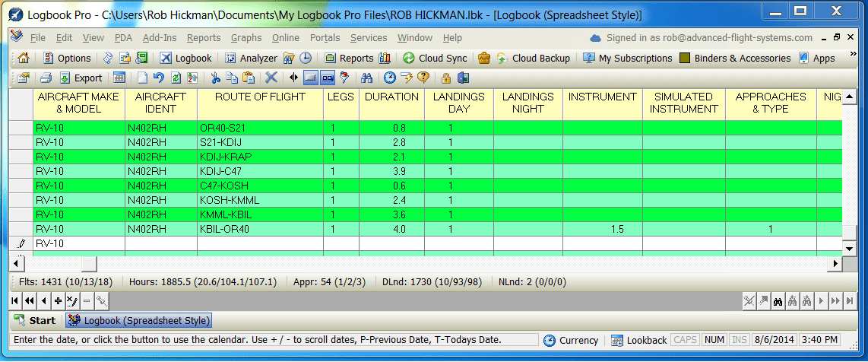The width and height of the screenshot is (868, 362).
Task: Click the delete X icon
Action: tap(271, 78)
